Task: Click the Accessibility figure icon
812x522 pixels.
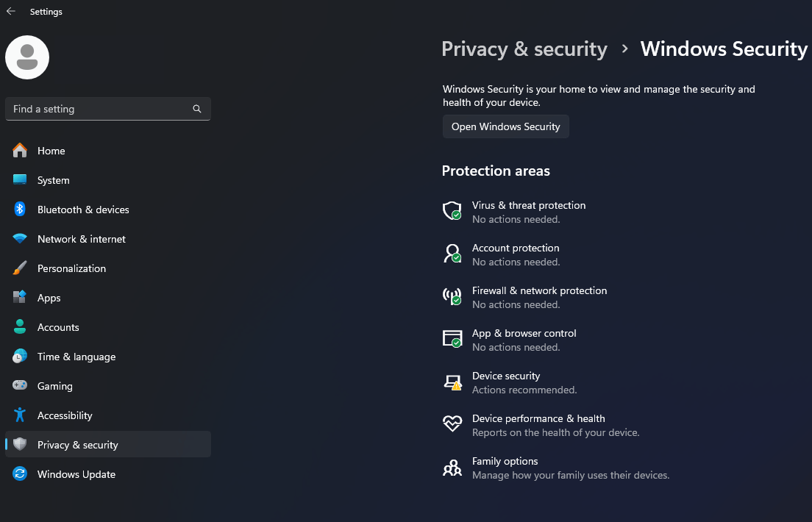Action: point(20,415)
